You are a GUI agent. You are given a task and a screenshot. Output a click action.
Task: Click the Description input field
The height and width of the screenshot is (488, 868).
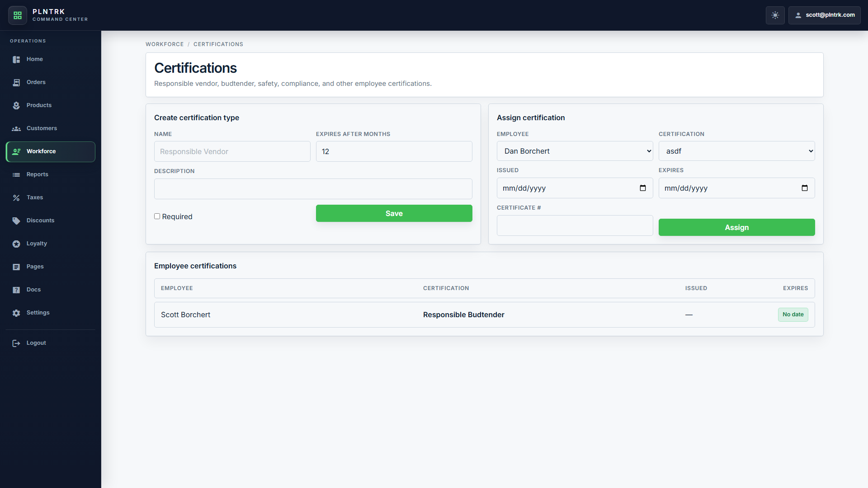[x=313, y=189]
